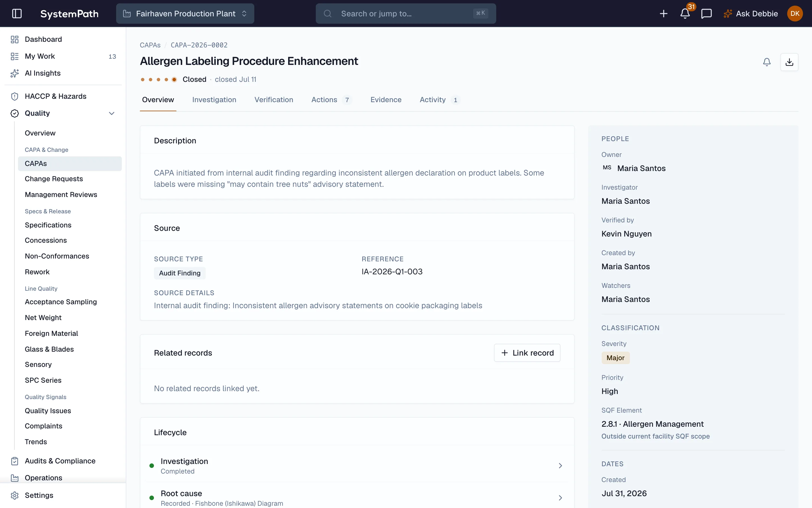Click the Link record button

tap(527, 353)
